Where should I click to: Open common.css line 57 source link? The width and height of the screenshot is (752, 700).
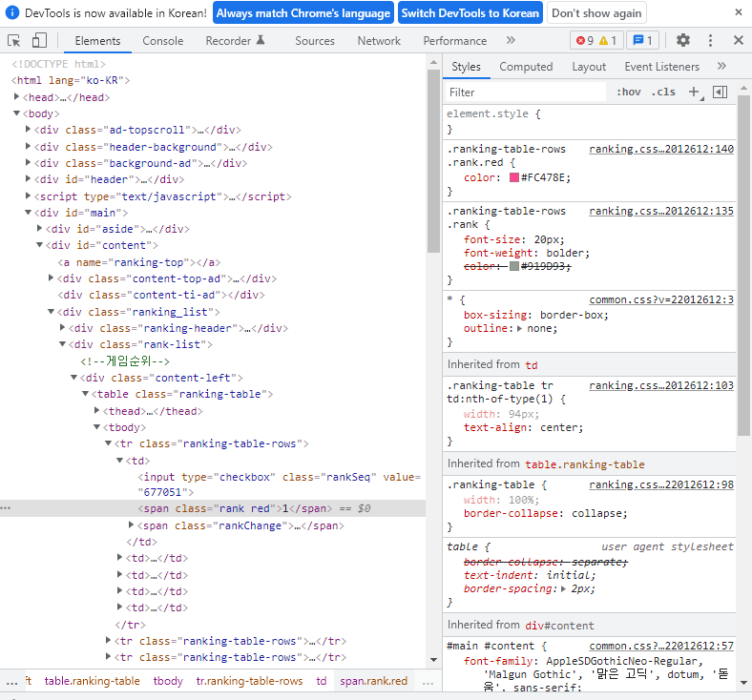[x=661, y=646]
